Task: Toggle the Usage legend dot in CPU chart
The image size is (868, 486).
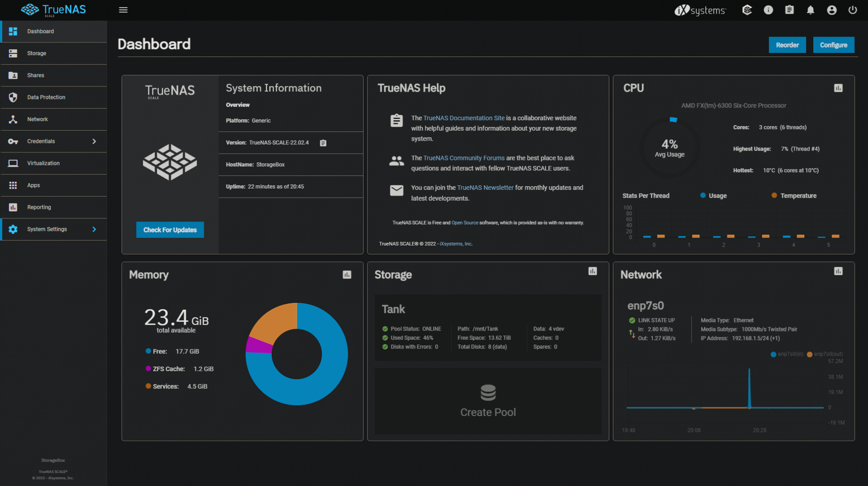Action: pyautogui.click(x=703, y=195)
